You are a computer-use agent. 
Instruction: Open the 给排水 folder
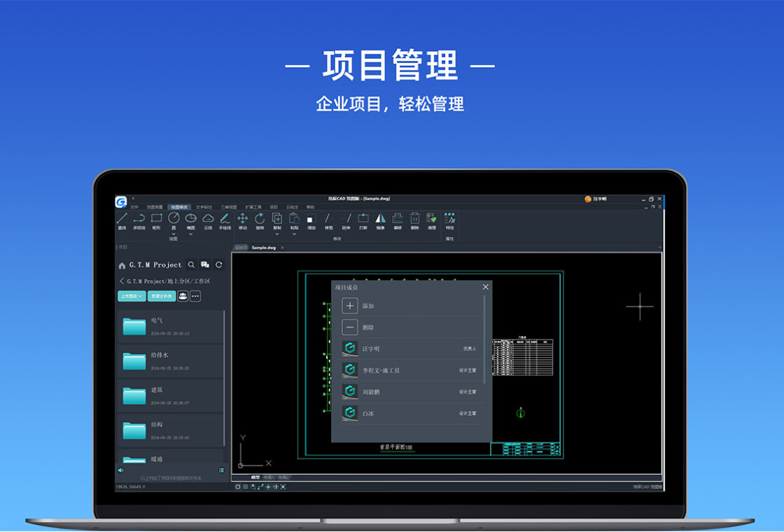tap(170, 361)
